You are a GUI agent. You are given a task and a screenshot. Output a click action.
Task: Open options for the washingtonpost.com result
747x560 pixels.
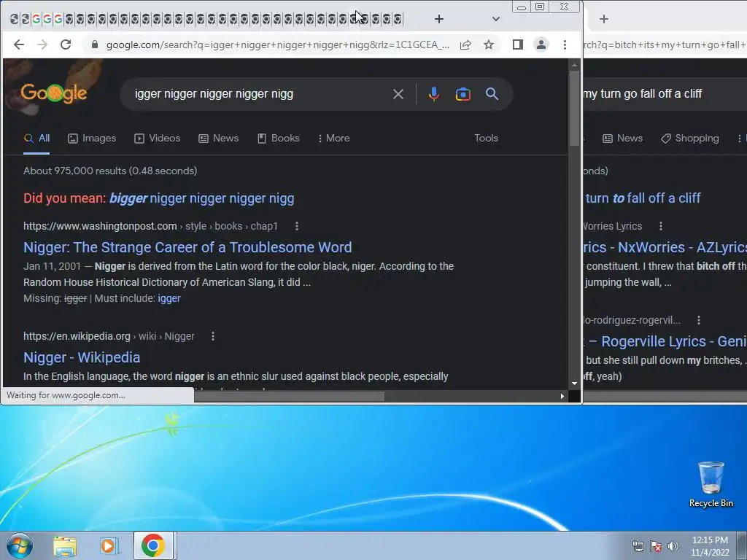point(297,226)
